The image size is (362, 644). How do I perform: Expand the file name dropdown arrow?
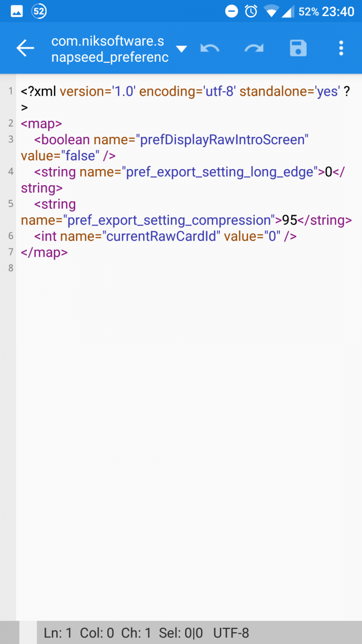tap(182, 49)
